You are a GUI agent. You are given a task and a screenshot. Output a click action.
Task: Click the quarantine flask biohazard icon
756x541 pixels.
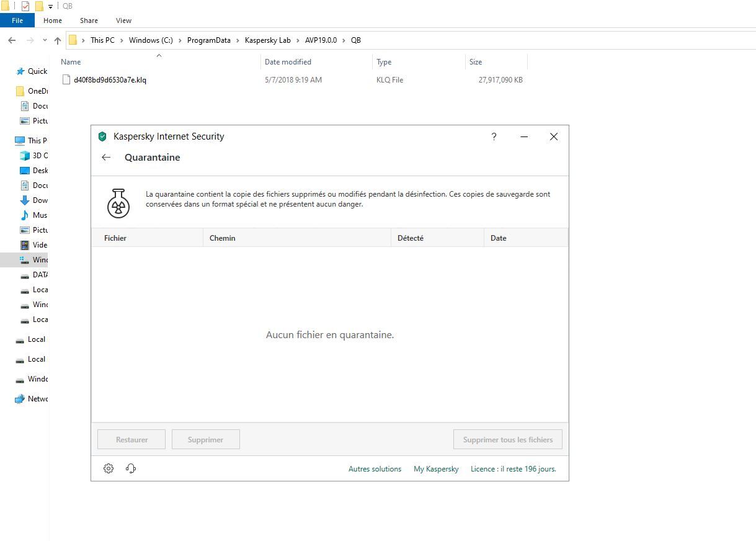point(118,203)
